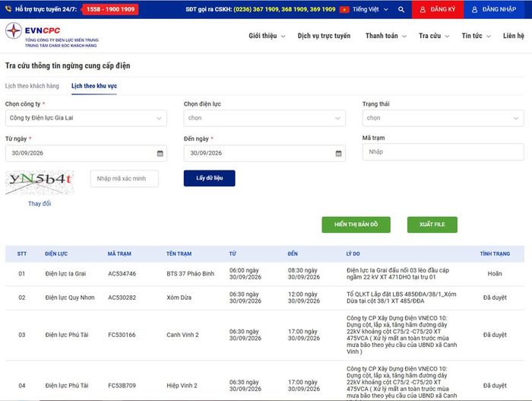Open the Thanh toán menu

(386, 36)
